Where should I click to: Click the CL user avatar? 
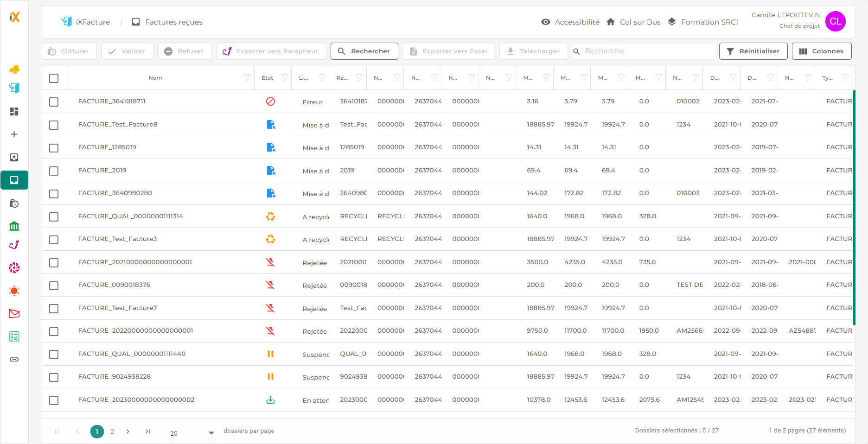[835, 21]
